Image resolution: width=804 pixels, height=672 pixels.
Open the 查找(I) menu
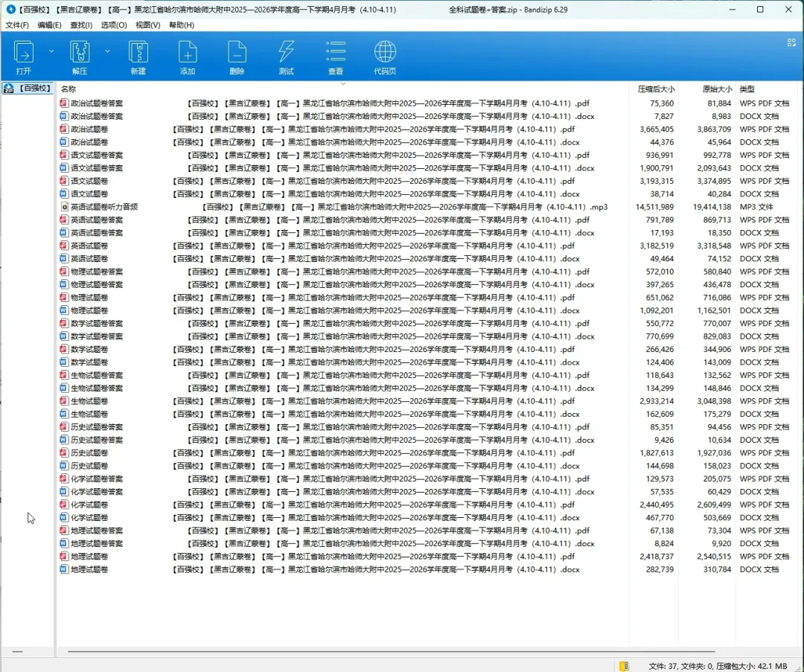point(81,25)
